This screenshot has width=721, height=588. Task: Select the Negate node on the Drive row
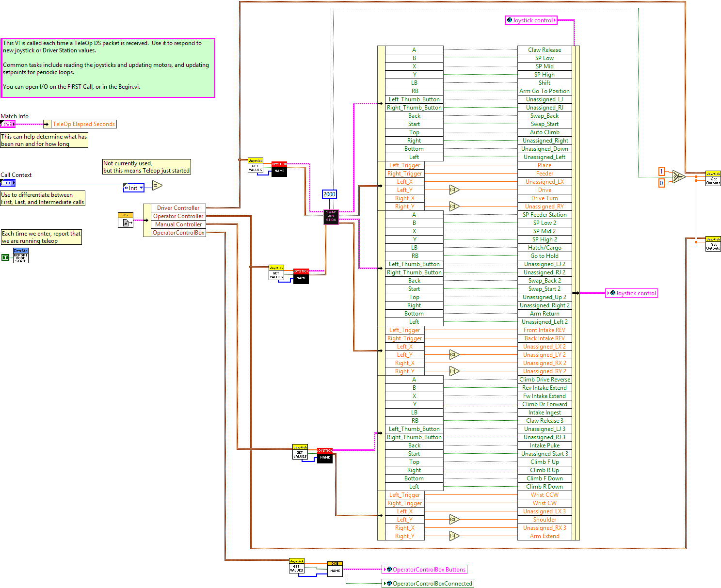pyautogui.click(x=454, y=190)
